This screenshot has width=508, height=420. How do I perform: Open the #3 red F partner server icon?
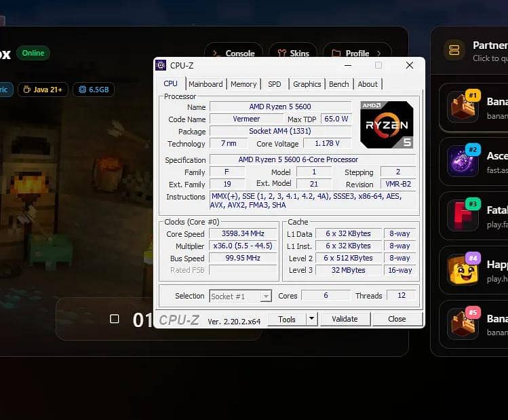[463, 215]
